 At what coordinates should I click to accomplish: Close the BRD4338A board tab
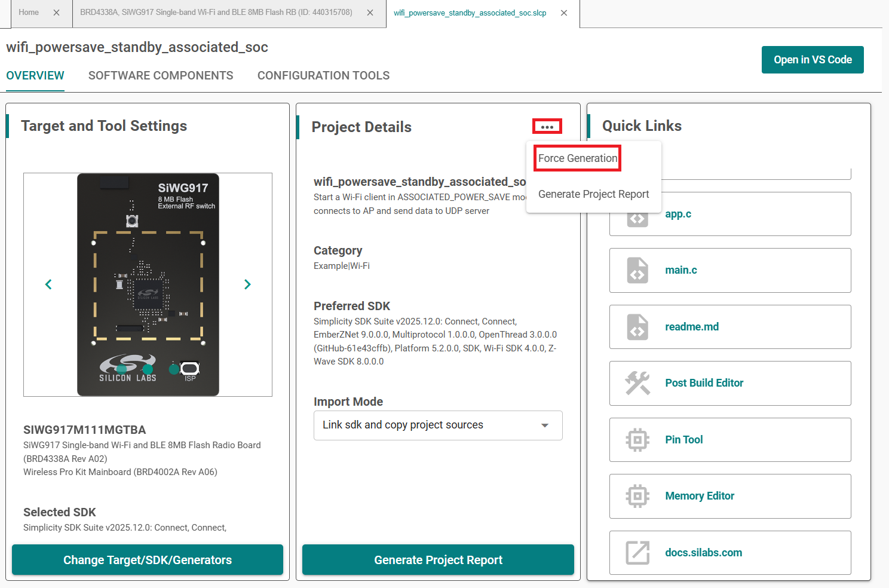pyautogui.click(x=370, y=13)
